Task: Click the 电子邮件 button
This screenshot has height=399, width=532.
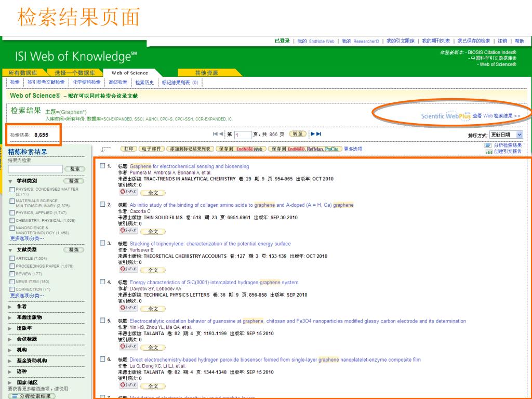Action: tap(152, 149)
